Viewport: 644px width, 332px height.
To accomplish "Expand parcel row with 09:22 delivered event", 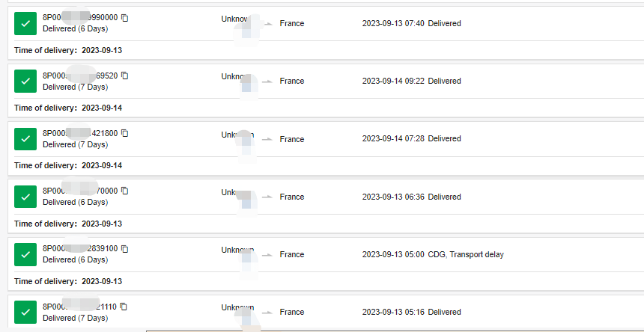I will click(x=411, y=81).
